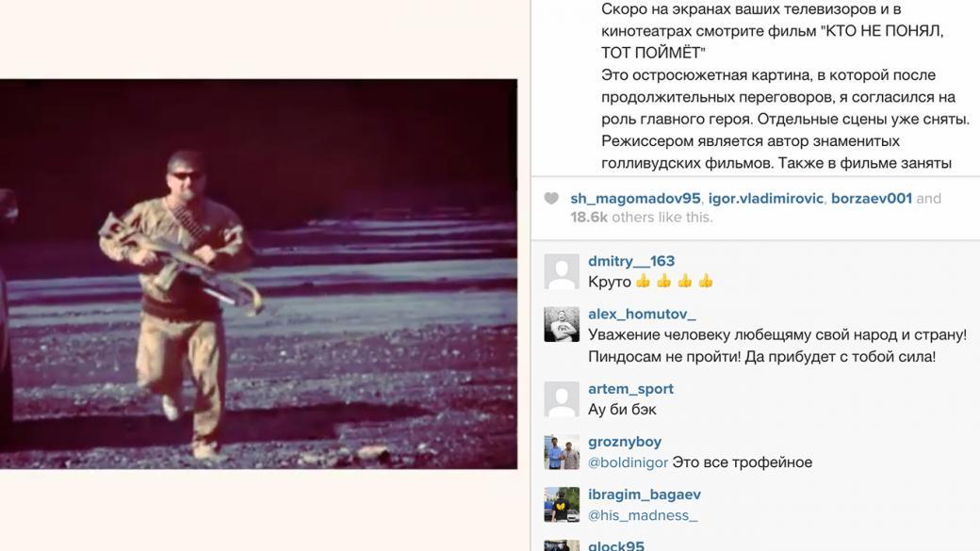Visit groznyboy username link
Image resolution: width=980 pixels, height=551 pixels.
click(x=625, y=442)
